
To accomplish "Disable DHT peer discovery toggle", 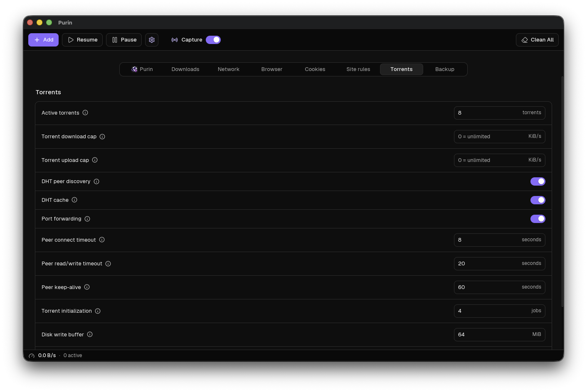I will point(538,181).
